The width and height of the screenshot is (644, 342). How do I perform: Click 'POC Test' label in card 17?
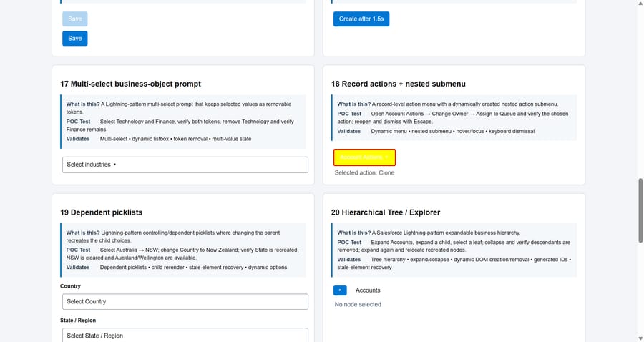pyautogui.click(x=78, y=122)
